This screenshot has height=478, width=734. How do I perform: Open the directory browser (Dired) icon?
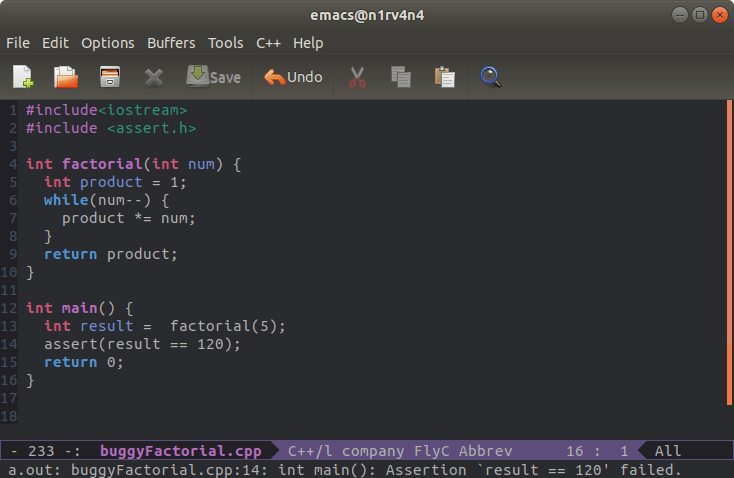click(110, 76)
